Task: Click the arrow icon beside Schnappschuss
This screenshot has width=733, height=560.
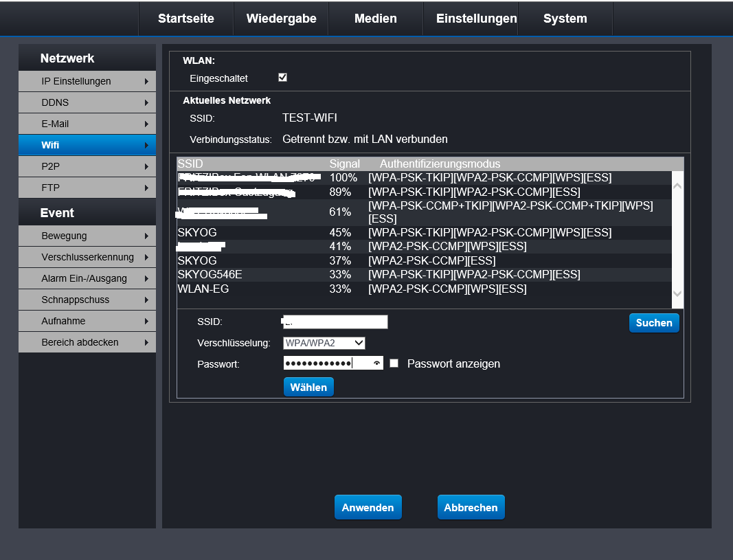Action: coord(146,300)
